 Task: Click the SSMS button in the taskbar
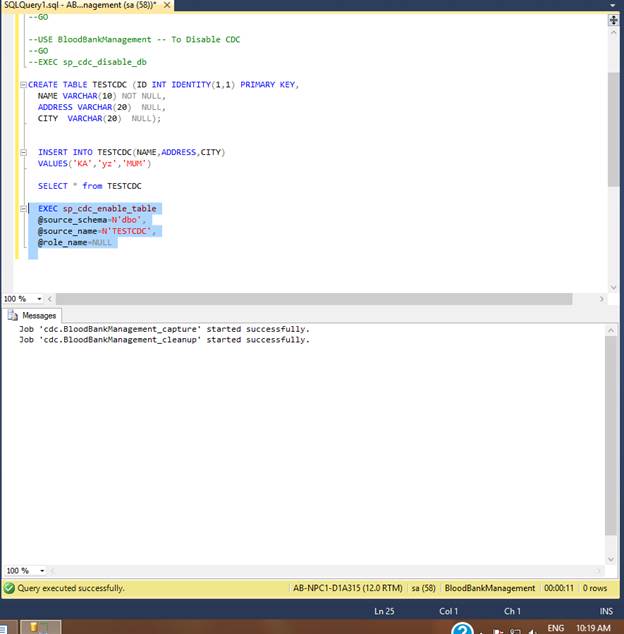pyautogui.click(x=40, y=627)
